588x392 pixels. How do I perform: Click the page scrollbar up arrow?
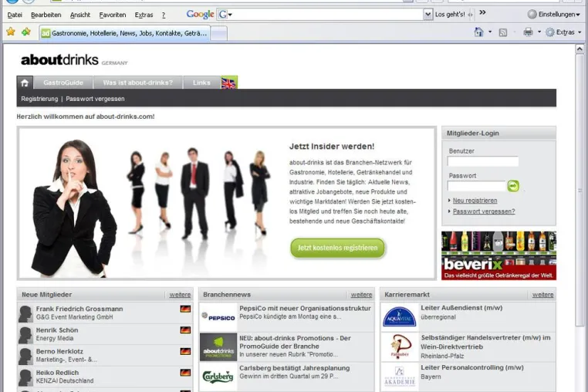(x=580, y=49)
